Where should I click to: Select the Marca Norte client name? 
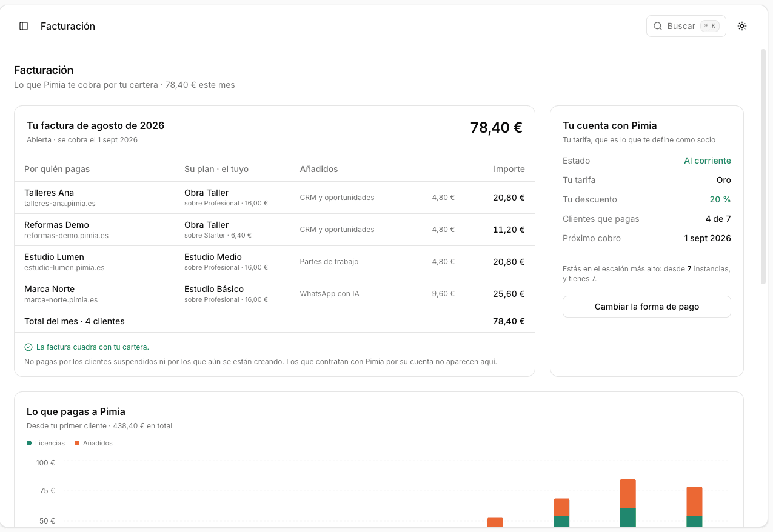tap(50, 289)
